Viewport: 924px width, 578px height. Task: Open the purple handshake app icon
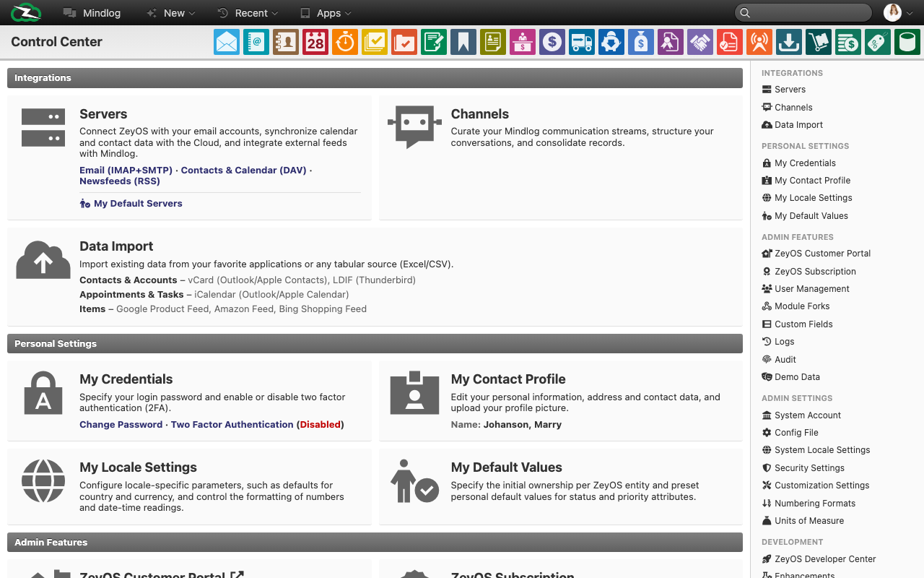(x=700, y=42)
